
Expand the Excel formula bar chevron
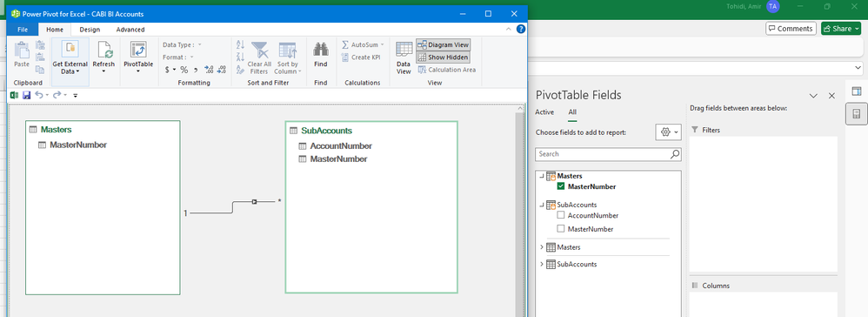click(858, 68)
